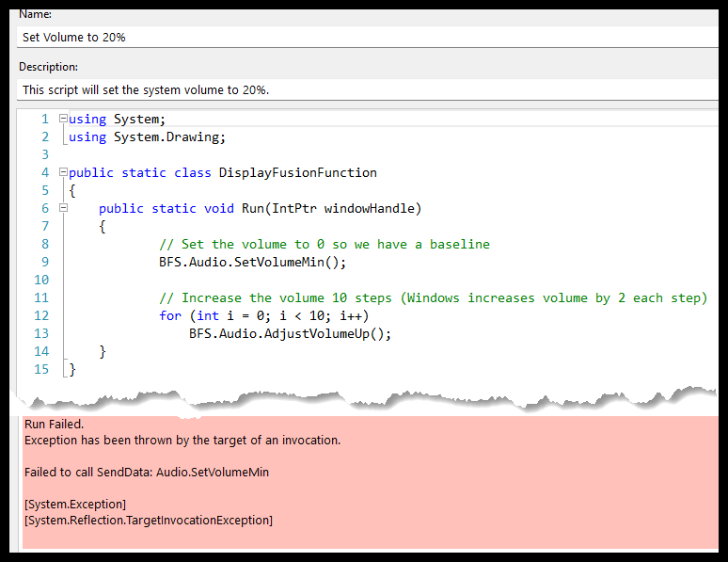Select line number 13 in the gutter
The height and width of the screenshot is (562, 728).
[x=41, y=334]
